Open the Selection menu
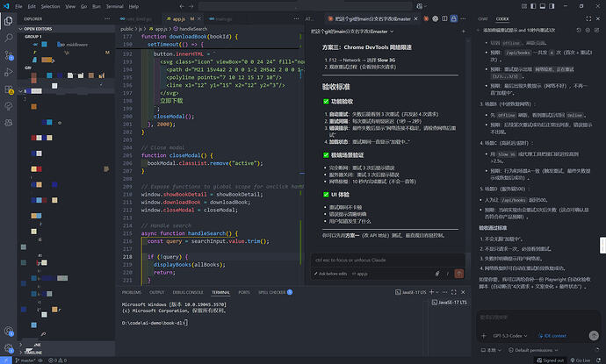Viewport: 606px width, 364px height. pos(50,6)
